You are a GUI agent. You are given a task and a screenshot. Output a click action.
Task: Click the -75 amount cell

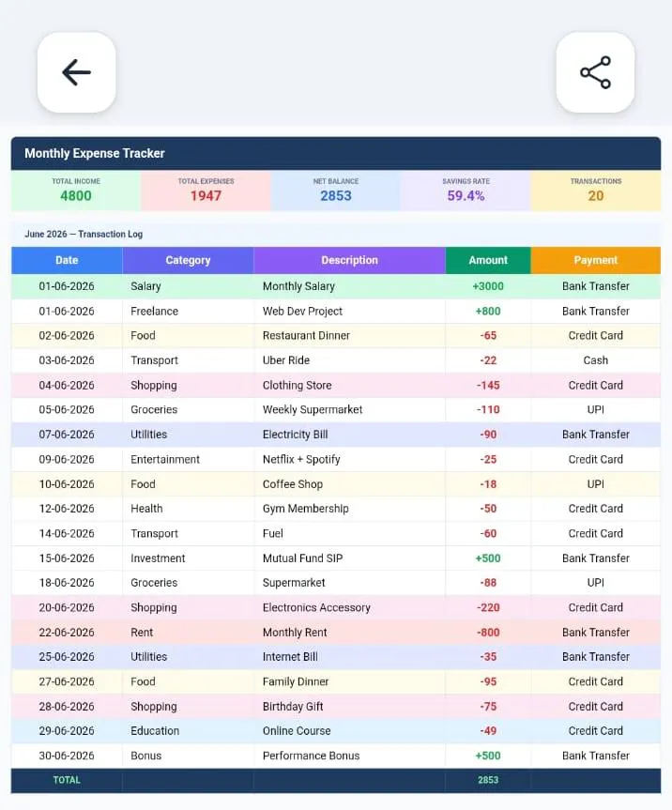[488, 707]
